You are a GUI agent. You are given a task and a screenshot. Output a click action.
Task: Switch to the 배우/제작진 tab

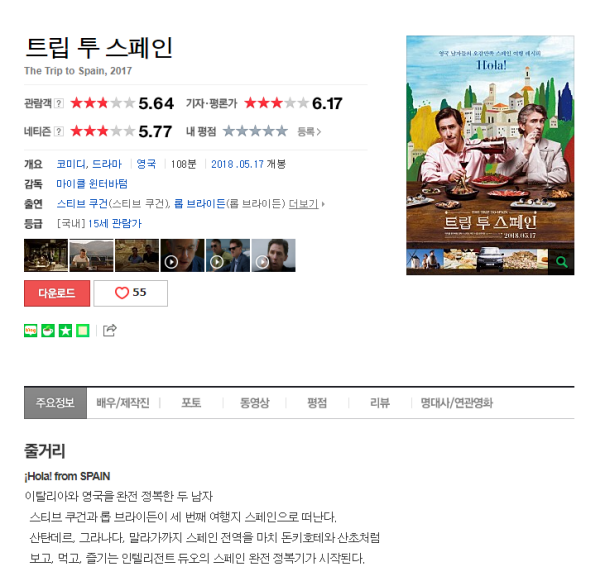[x=123, y=403]
